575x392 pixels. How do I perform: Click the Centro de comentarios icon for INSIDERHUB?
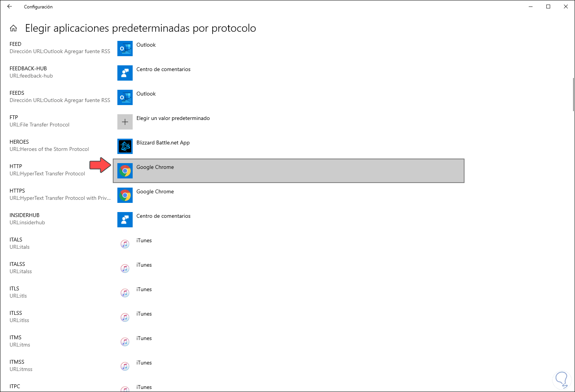coord(125,220)
